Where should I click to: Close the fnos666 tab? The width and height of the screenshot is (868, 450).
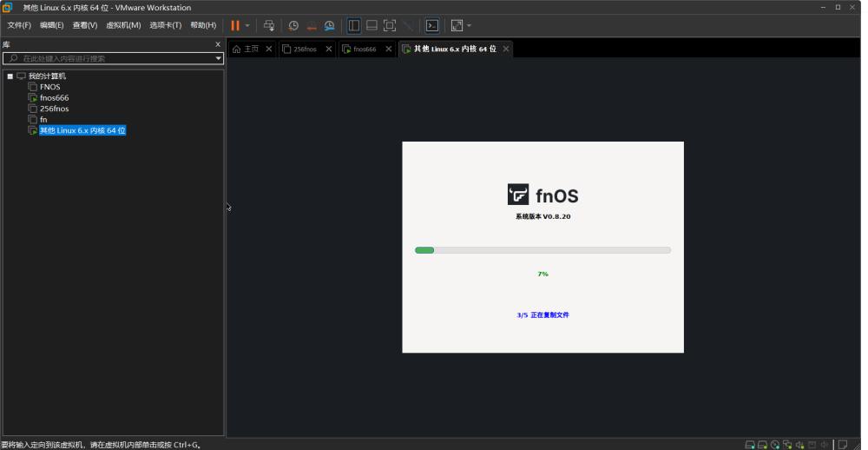coord(389,50)
